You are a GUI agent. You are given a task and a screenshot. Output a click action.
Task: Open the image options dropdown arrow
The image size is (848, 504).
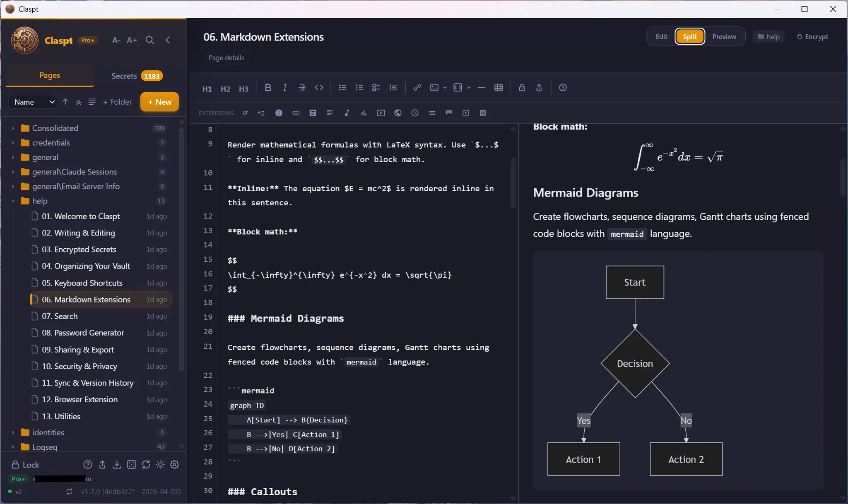tap(445, 88)
